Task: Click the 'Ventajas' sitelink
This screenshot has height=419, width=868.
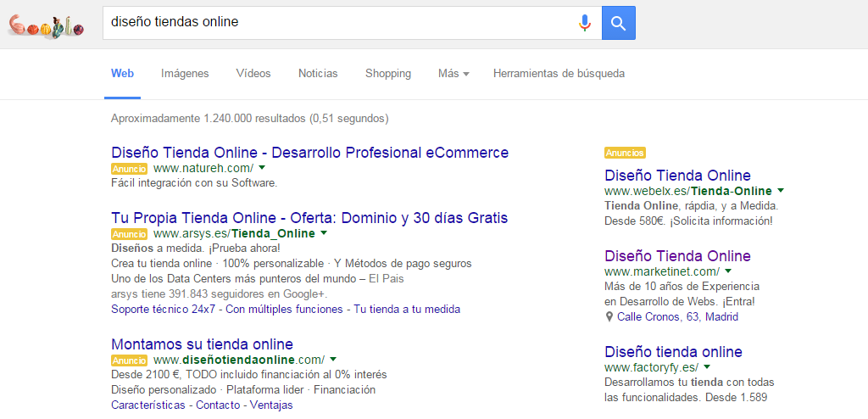Action: click(x=271, y=405)
